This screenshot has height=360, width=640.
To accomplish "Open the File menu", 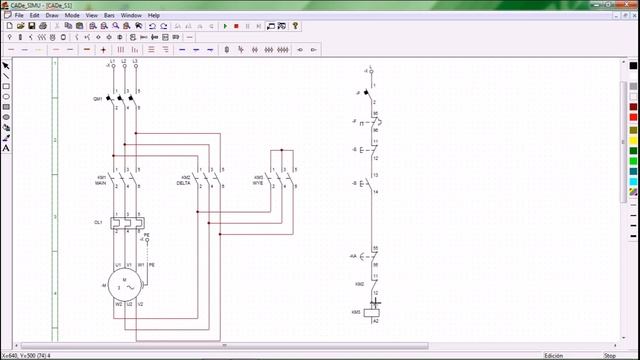I will click(x=19, y=16).
